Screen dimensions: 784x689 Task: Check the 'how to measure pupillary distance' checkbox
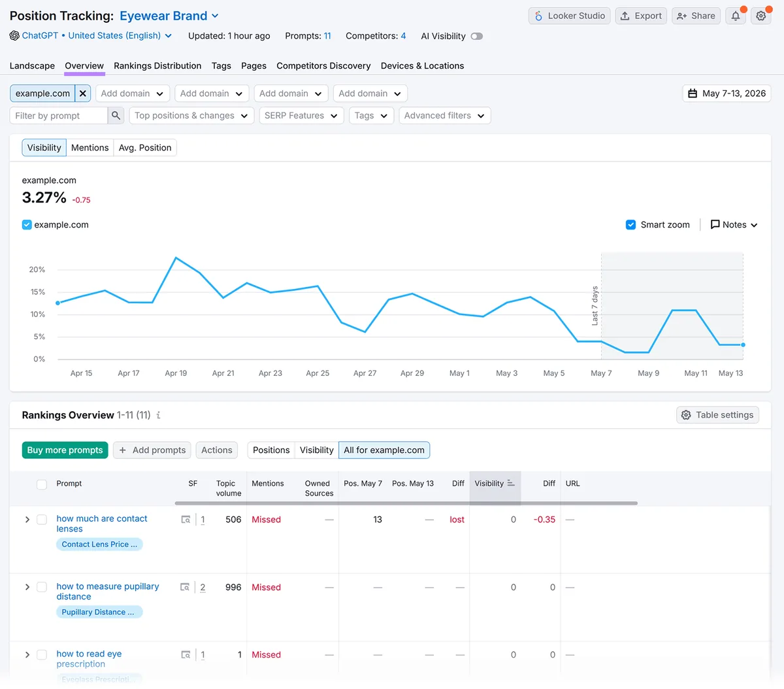[x=42, y=587]
